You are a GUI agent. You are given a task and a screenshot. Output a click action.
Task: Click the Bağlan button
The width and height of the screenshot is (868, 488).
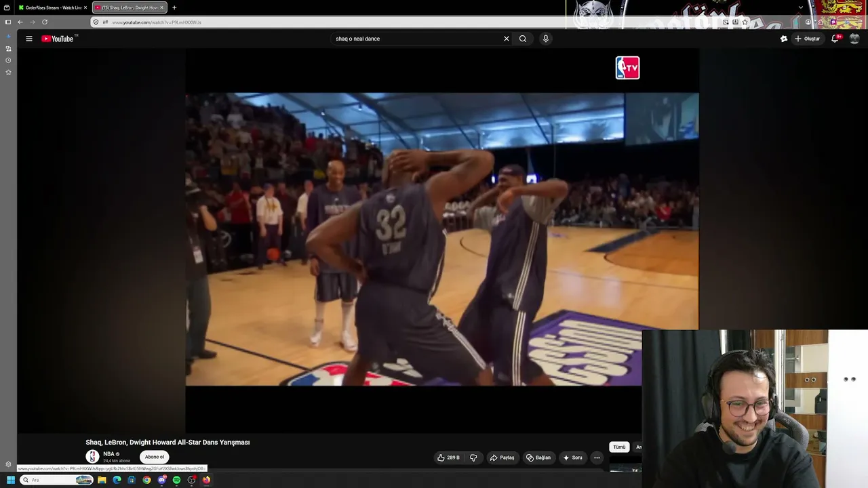[x=538, y=457]
